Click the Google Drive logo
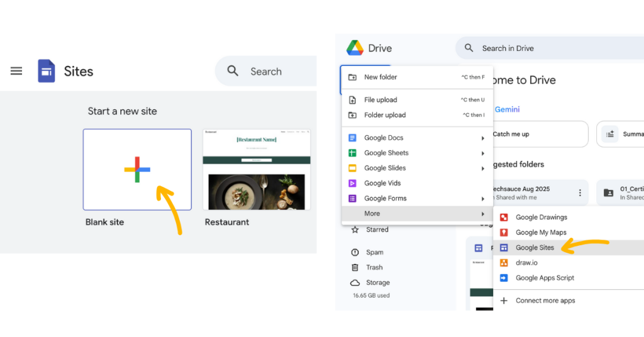This screenshot has height=337, width=644. point(355,48)
